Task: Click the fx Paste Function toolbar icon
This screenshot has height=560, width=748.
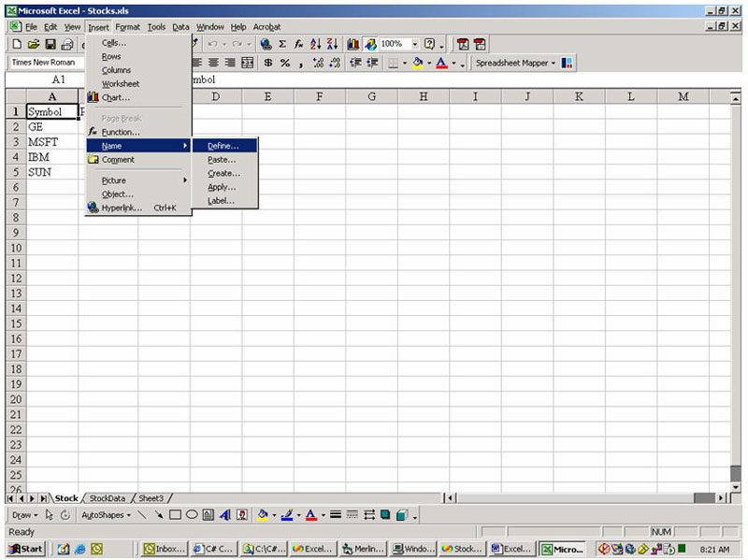Action: point(298,44)
